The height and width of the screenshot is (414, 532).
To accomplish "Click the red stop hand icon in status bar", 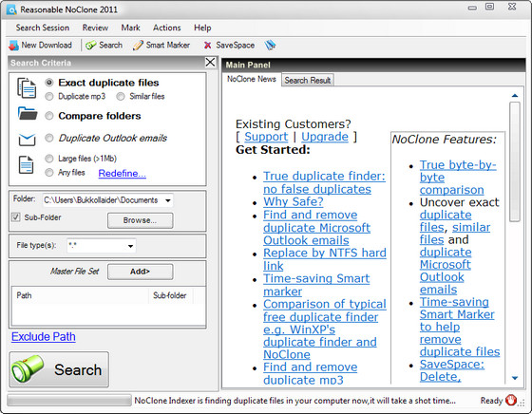I will click(x=510, y=400).
